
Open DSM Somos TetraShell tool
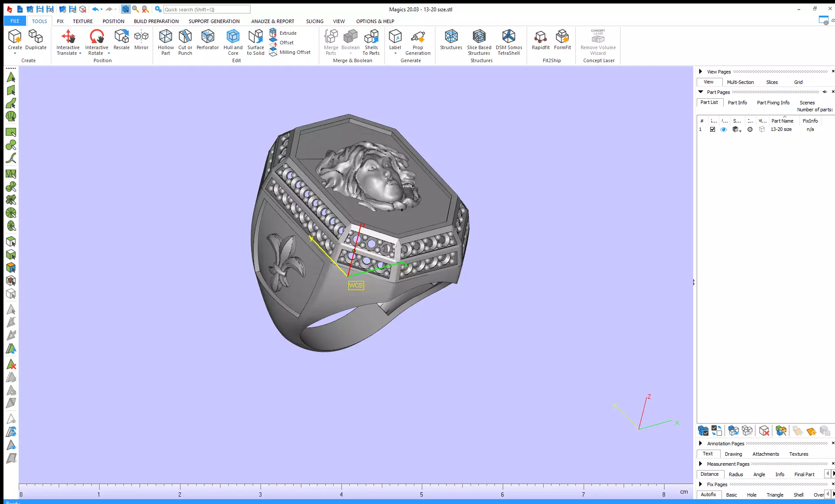pyautogui.click(x=509, y=42)
